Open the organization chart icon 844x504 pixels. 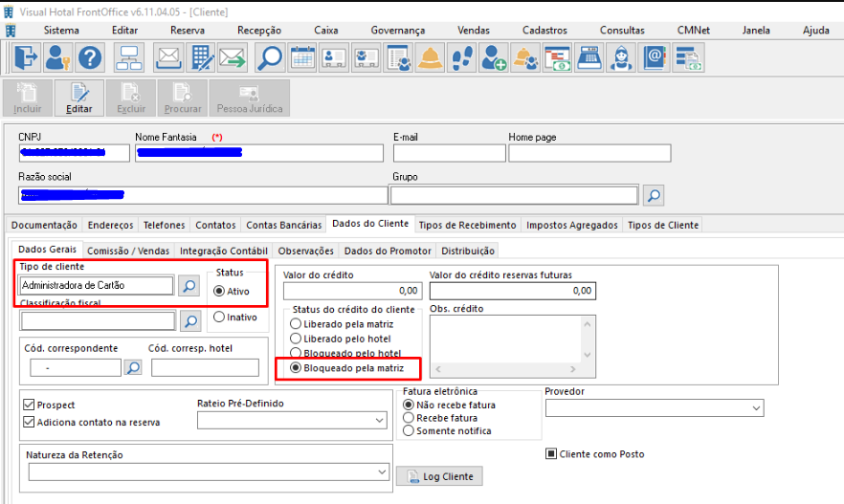pos(129,57)
